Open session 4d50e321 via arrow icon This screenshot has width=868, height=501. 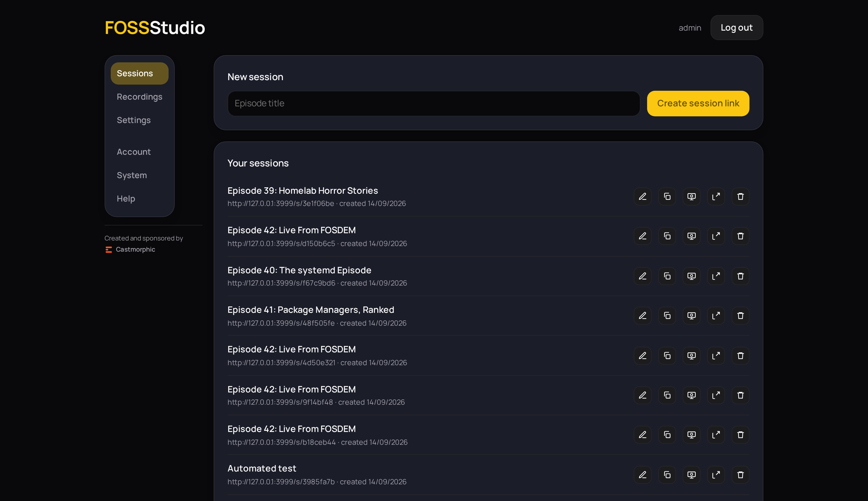[716, 355]
